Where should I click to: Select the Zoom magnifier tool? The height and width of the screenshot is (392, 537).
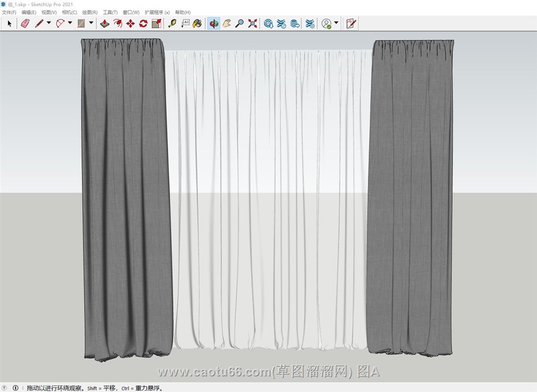[x=239, y=23]
